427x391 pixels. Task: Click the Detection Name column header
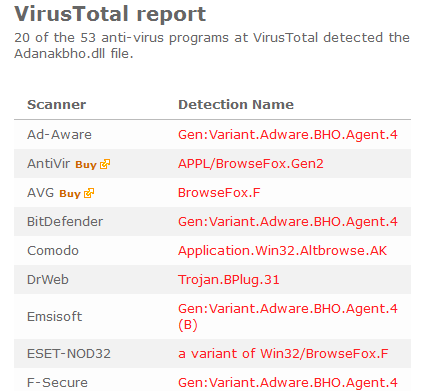(x=236, y=105)
